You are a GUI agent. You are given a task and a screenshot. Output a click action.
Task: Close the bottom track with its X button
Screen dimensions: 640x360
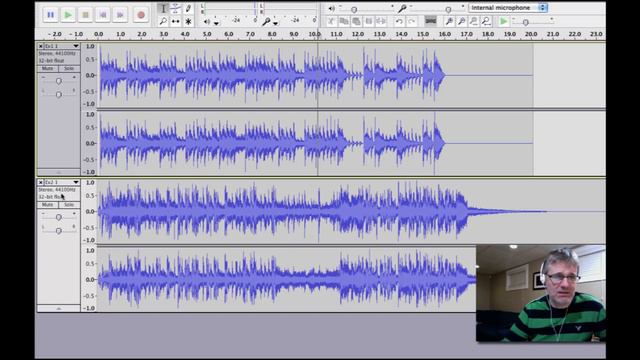(x=40, y=182)
